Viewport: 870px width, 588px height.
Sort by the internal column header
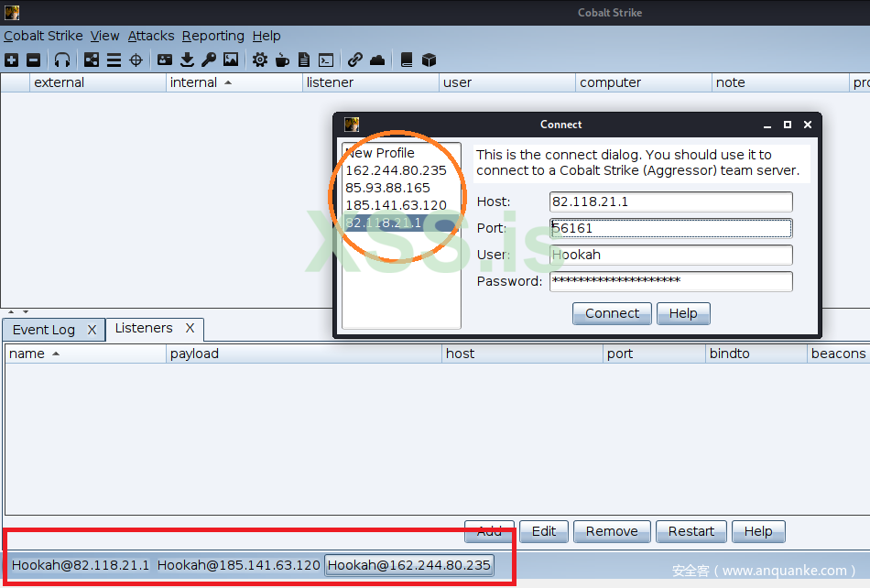(234, 82)
